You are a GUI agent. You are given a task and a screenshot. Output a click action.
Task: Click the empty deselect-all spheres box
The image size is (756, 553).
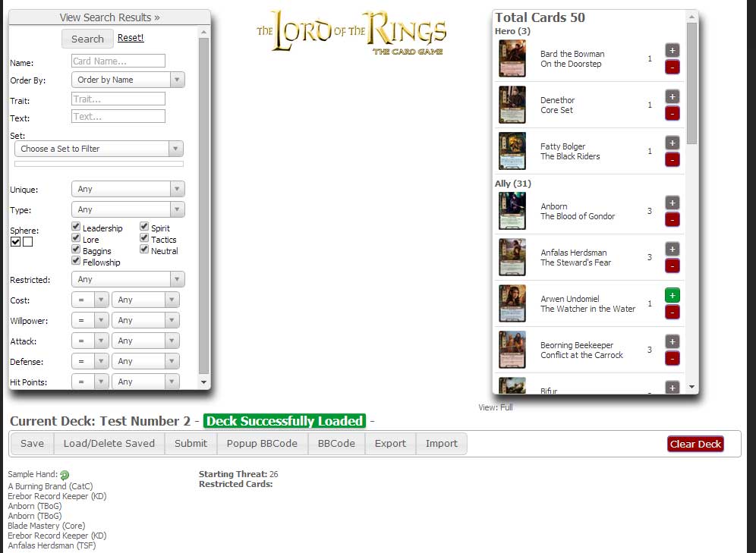coord(28,242)
